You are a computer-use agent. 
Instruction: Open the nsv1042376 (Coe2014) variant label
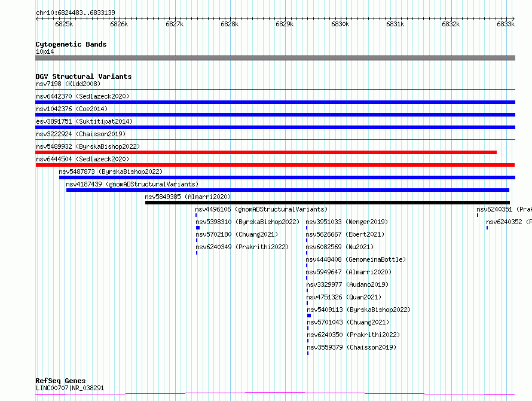pos(72,109)
